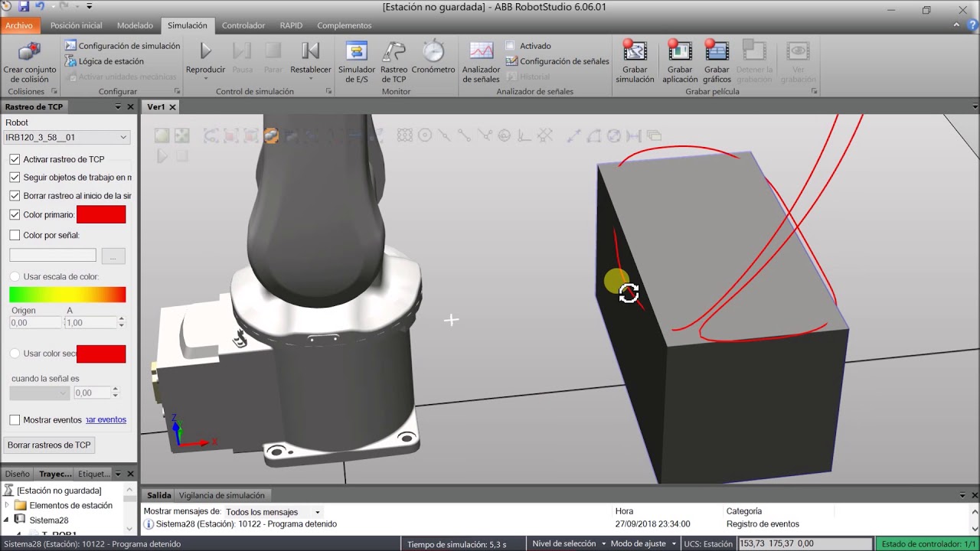The image size is (980, 551).
Task: Click Borrar rastreos de TCP button
Action: tap(49, 445)
